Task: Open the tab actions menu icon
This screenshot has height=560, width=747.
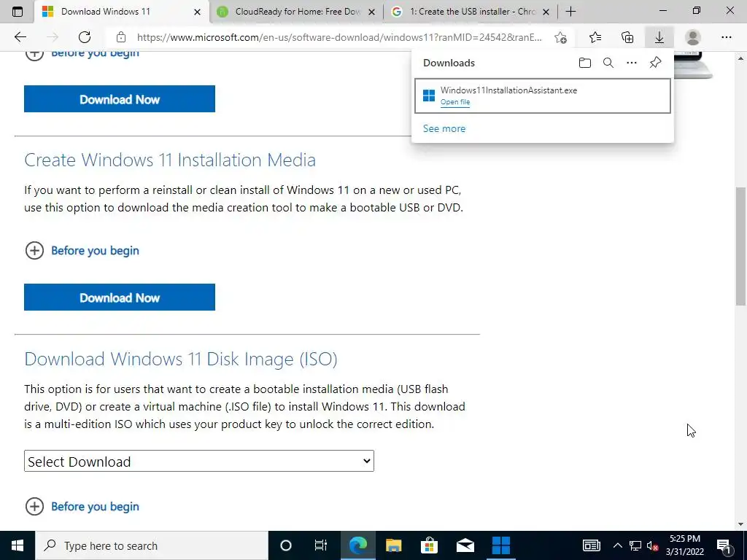Action: (x=18, y=12)
